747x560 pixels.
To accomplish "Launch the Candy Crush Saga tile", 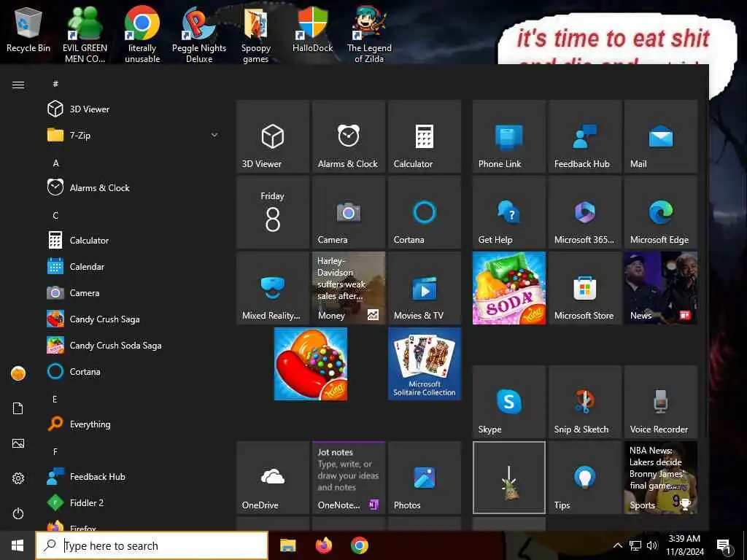I will pos(311,363).
